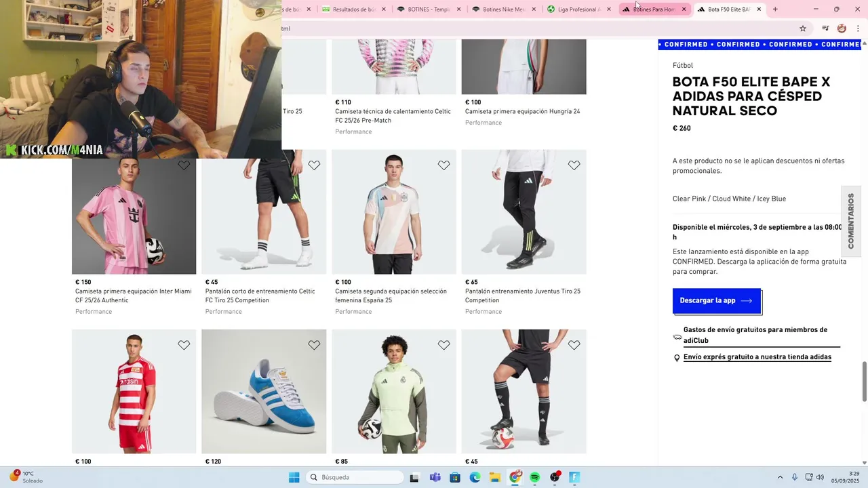Screen dimensions: 868x488
Task: Close the Bota F50 Elite BAPE tab
Action: click(x=759, y=9)
